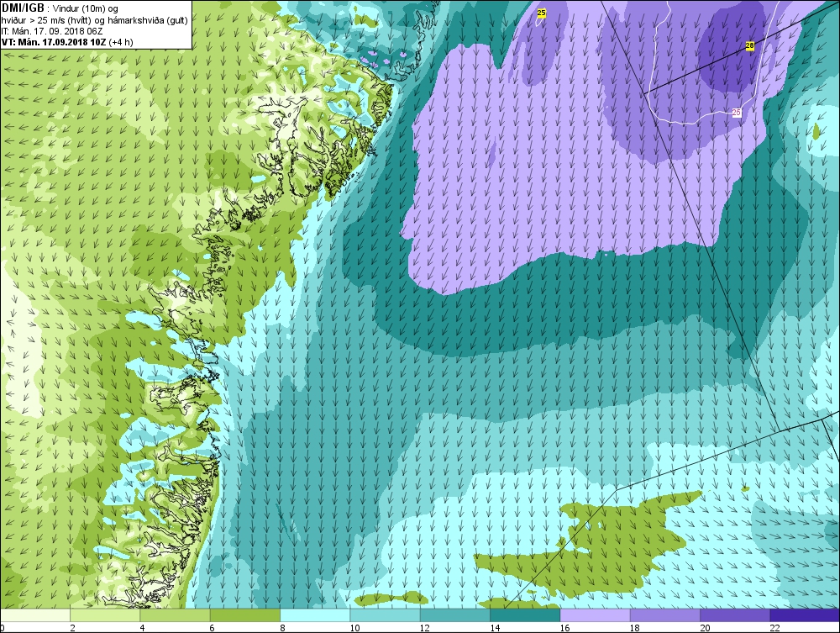This screenshot has height=633, width=840.
Task: Click the '14' tick on the color scale
Action: 495,628
